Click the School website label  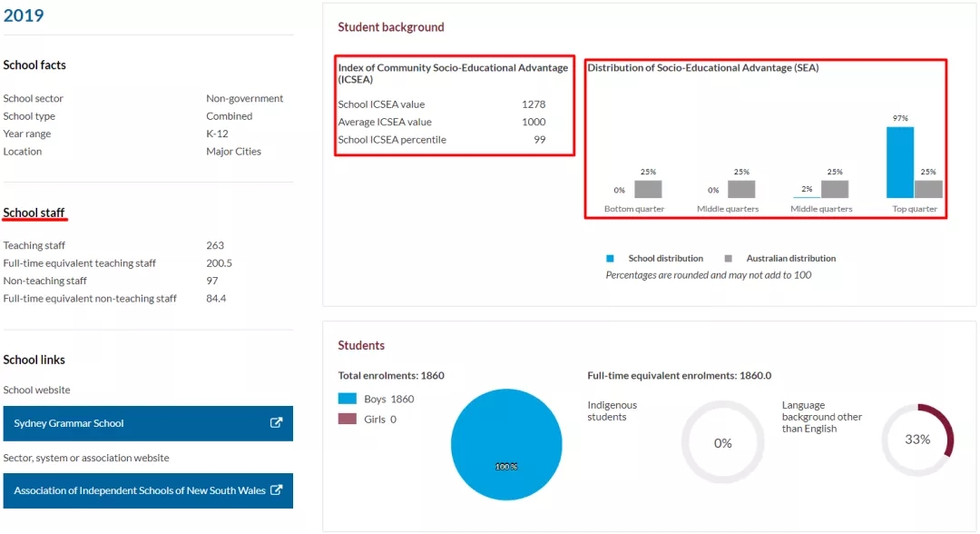(37, 390)
